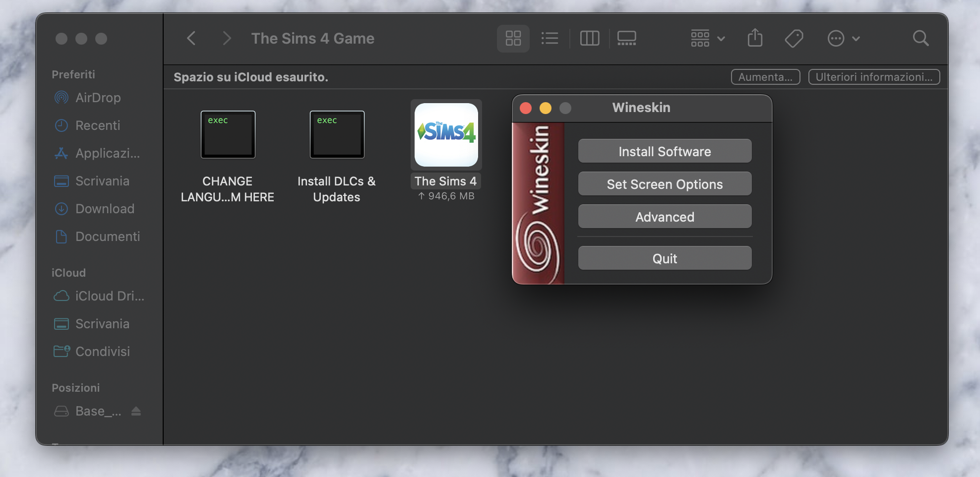Click Set Screen Options in Wineskin
The image size is (980, 477).
(x=665, y=183)
